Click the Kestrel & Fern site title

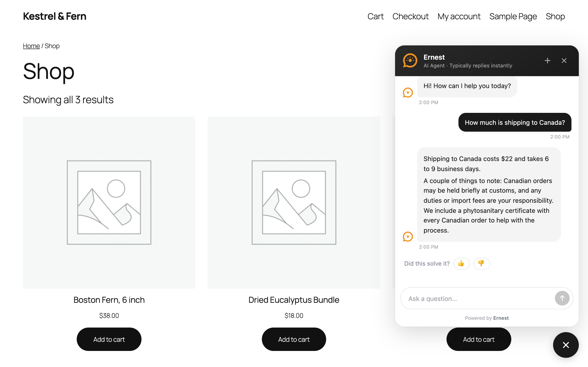coord(55,16)
